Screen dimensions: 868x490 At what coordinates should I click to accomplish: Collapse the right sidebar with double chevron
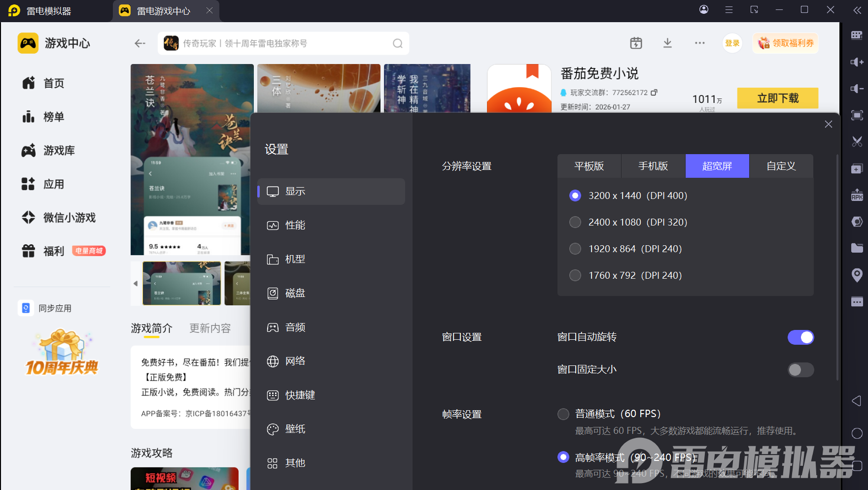857,10
